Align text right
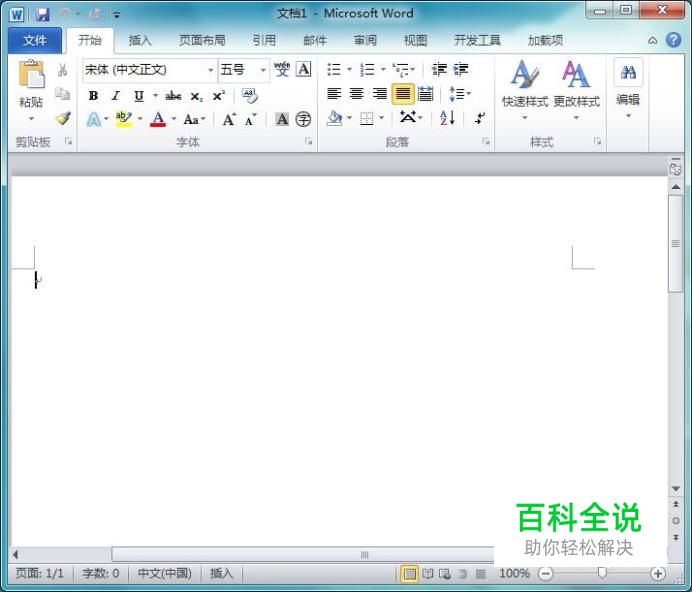This screenshot has height=592, width=692. coord(380,94)
